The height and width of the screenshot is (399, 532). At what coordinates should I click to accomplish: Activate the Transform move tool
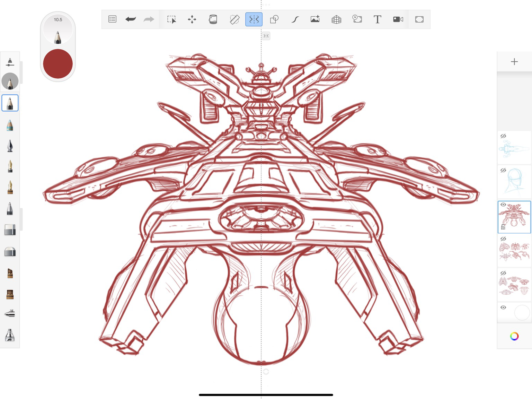pyautogui.click(x=192, y=19)
